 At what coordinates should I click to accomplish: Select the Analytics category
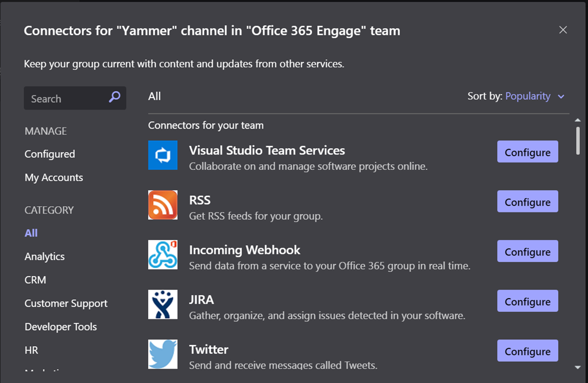coord(45,257)
